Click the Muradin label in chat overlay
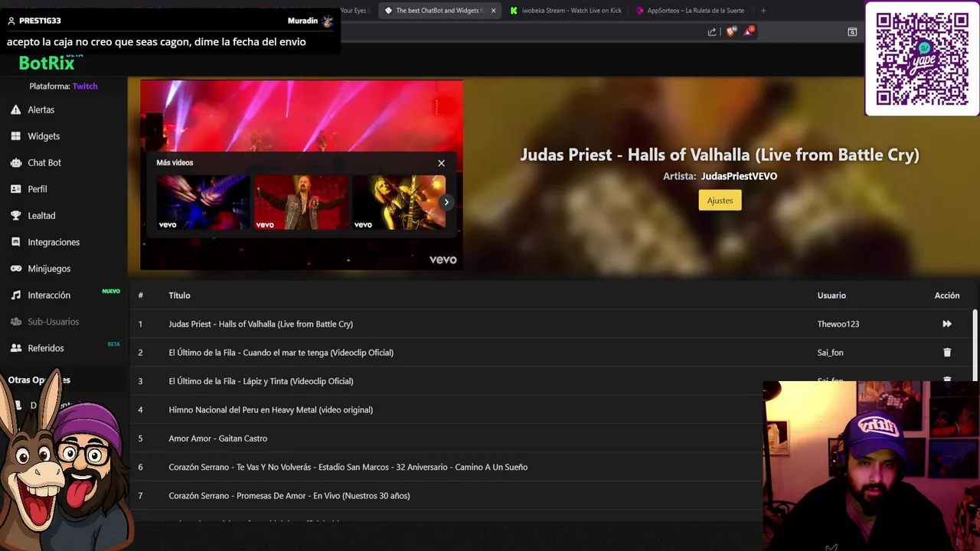This screenshot has height=551, width=980. coord(302,21)
